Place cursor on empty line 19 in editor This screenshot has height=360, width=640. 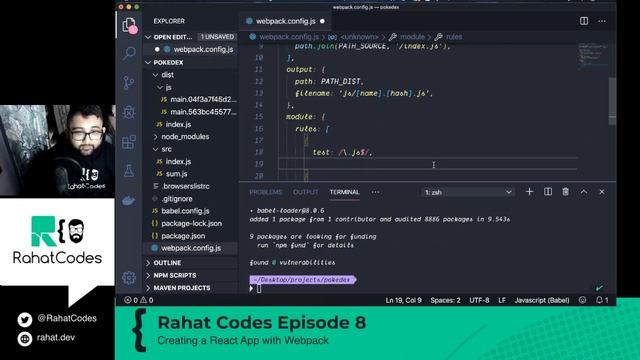click(x=428, y=164)
